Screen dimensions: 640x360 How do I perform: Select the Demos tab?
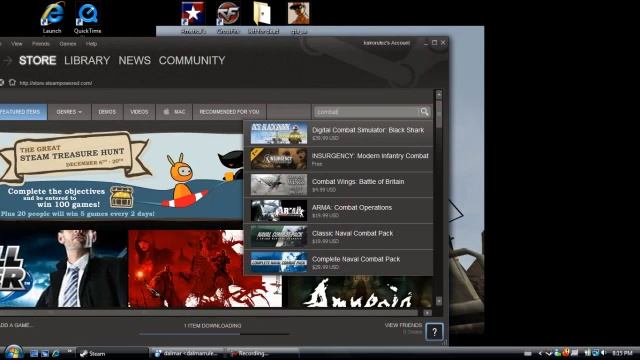(x=107, y=111)
